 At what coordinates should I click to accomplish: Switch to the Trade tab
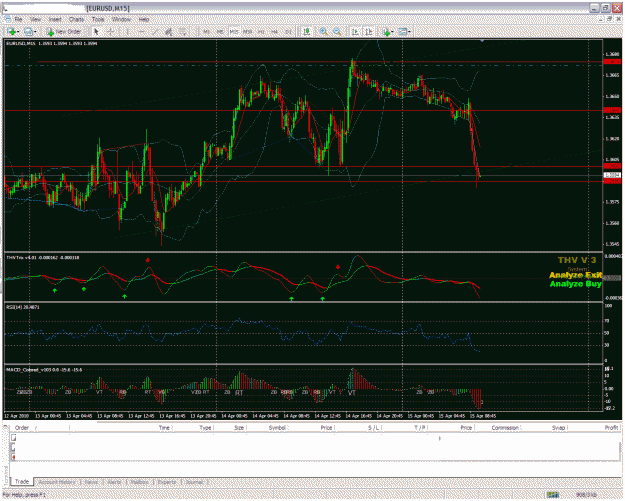22,481
